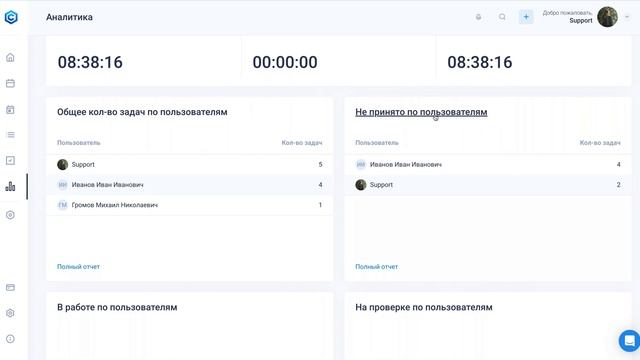Click the 'На проверке по пользователям' heading
Screen dimensions: 640x360
[x=424, y=307]
